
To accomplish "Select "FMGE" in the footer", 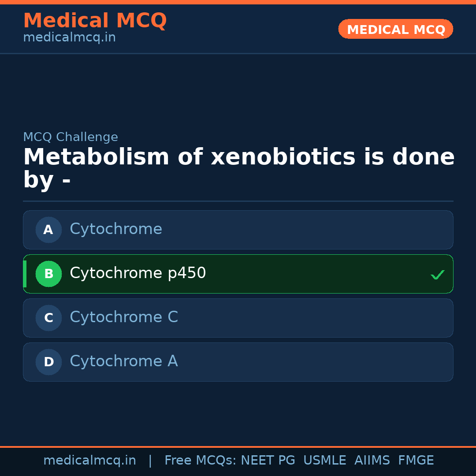I will (x=416, y=461).
